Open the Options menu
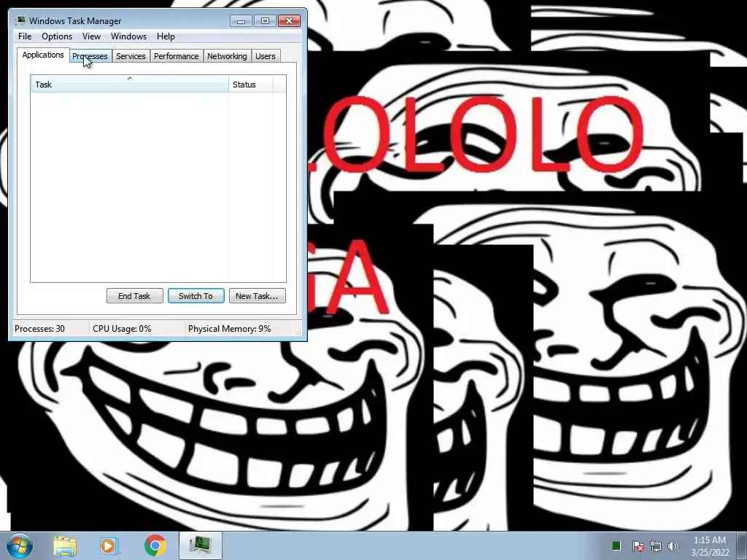The width and height of the screenshot is (747, 560). pos(57,36)
